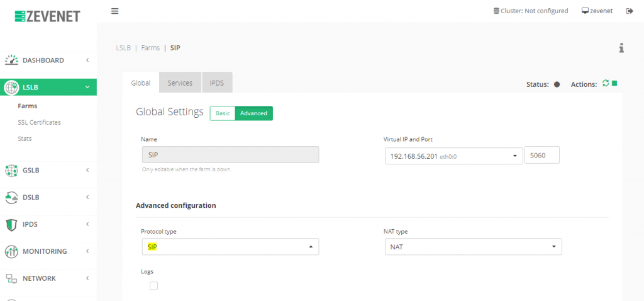644x301 pixels.
Task: Switch to the IPDS tab
Action: [x=217, y=82]
